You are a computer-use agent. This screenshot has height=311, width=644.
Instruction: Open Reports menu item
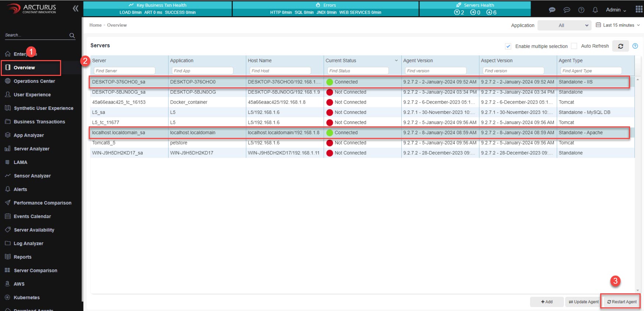(22, 257)
